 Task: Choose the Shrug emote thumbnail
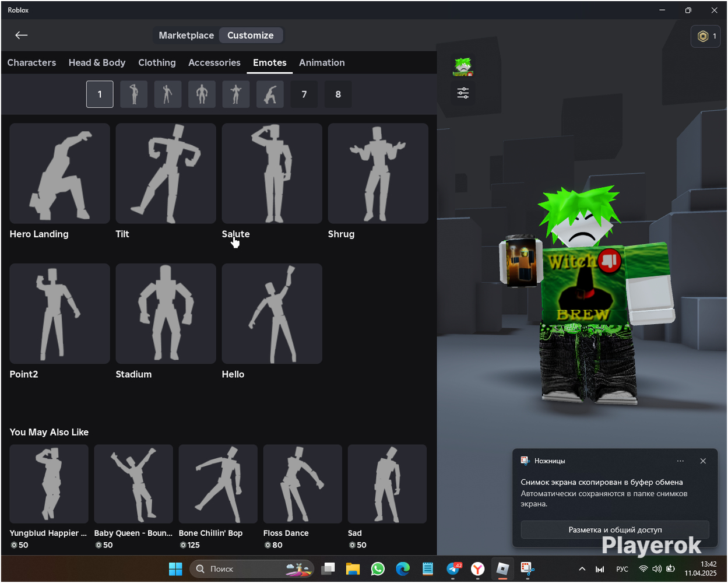[x=378, y=173]
